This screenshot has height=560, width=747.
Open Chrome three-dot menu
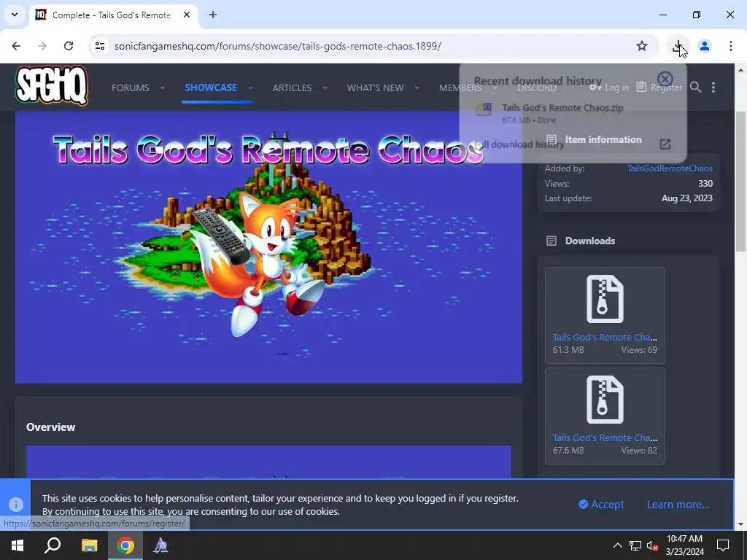(730, 46)
